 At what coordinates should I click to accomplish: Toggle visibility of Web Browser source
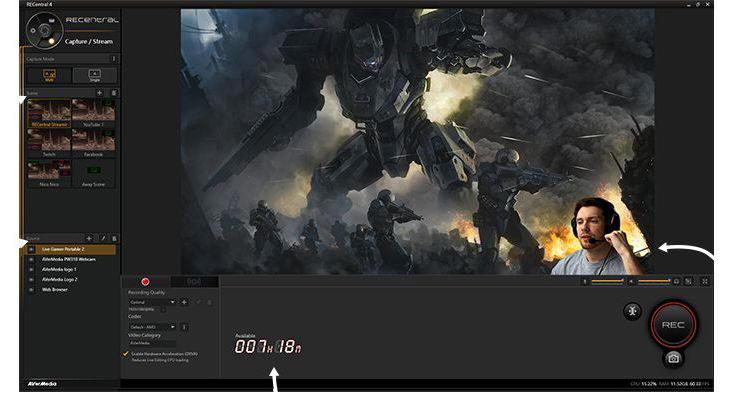point(32,290)
